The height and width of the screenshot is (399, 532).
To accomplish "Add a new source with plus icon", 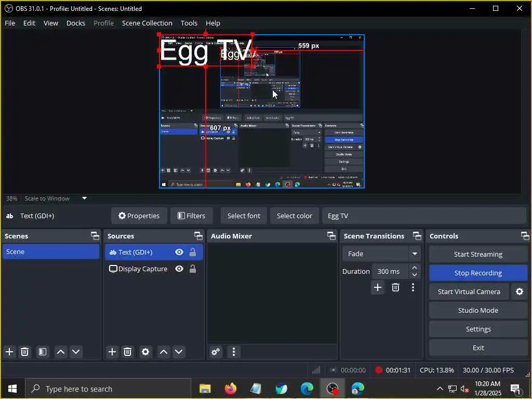I will 112,352.
